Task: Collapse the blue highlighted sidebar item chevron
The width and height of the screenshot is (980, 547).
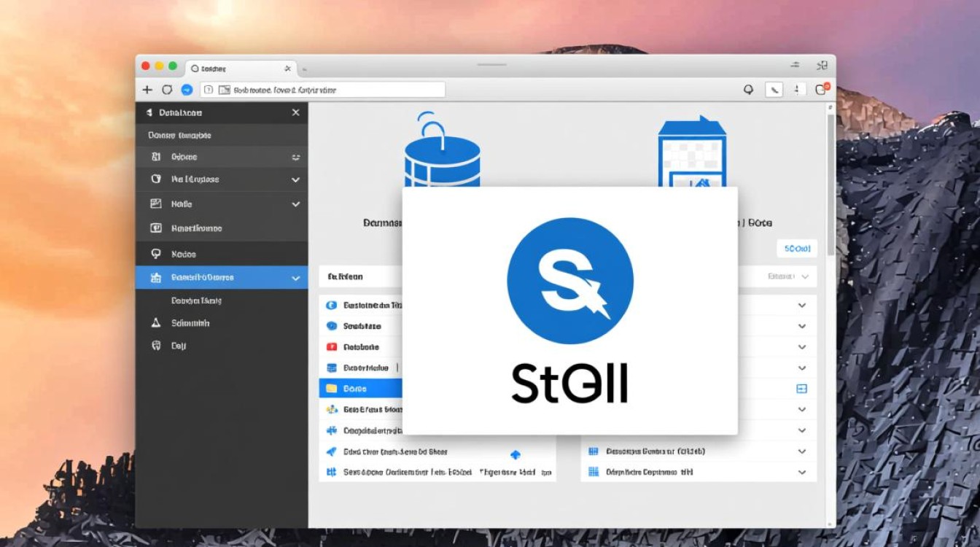Action: (295, 278)
